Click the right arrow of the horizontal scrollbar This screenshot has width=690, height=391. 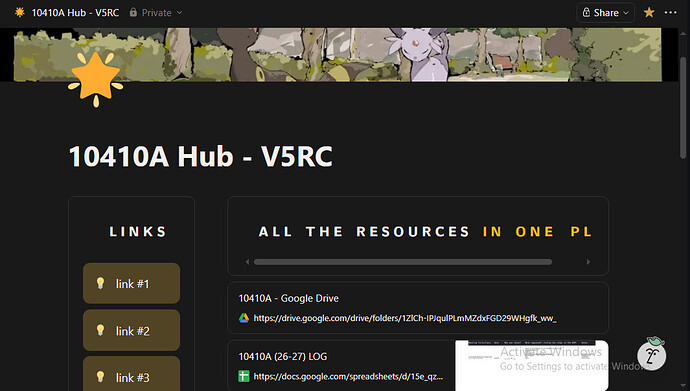pos(588,262)
